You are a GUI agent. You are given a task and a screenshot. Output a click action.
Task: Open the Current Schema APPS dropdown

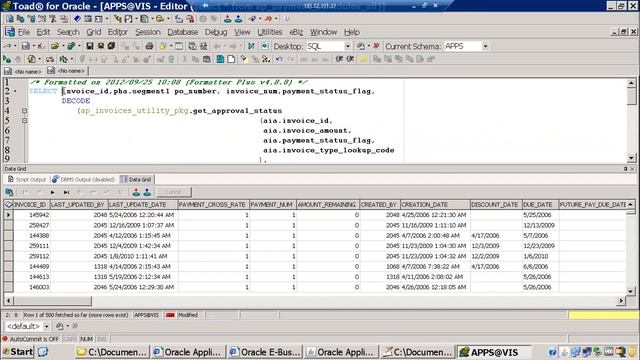coord(485,47)
